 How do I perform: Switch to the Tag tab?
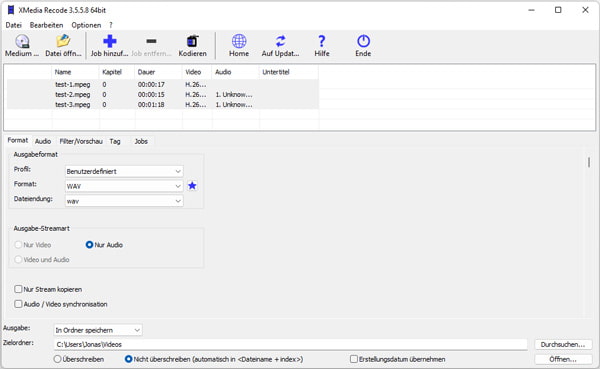[x=115, y=141]
